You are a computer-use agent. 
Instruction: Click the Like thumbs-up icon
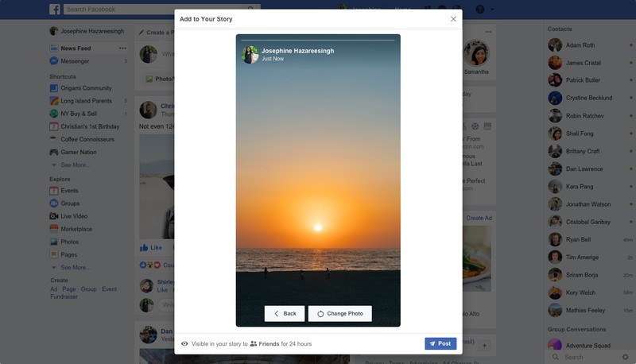pos(144,248)
